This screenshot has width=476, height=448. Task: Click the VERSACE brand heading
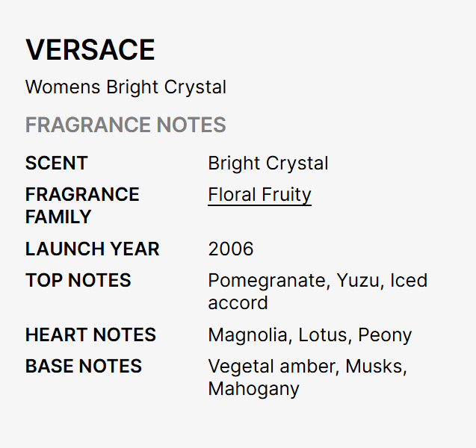click(90, 50)
